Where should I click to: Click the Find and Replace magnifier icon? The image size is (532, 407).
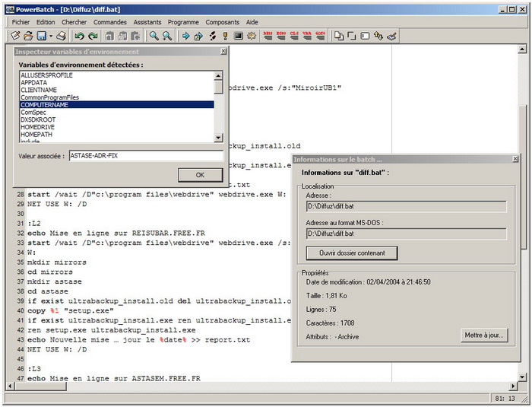(167, 36)
